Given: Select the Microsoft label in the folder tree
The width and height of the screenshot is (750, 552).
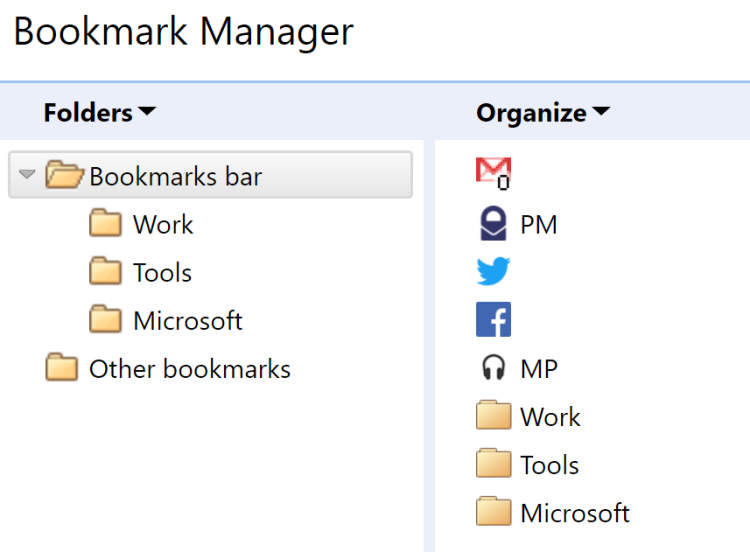Looking at the screenshot, I should click(x=188, y=320).
